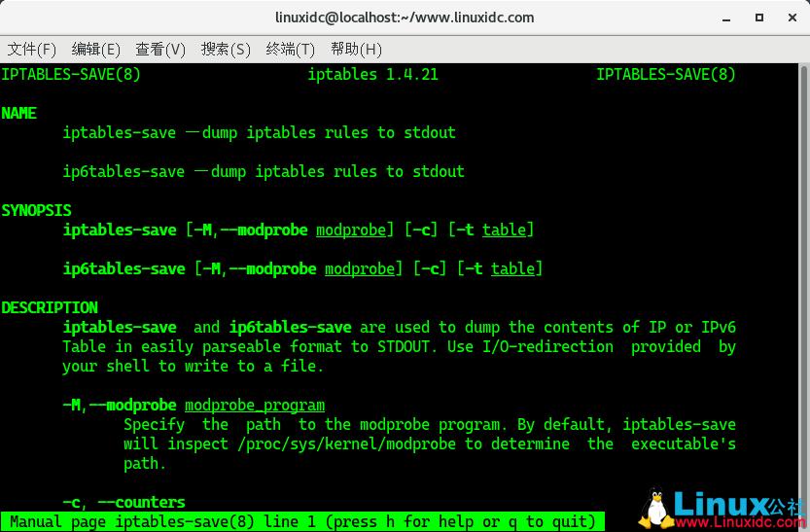Click the I/O-redirection text
The image size is (810, 532).
pos(548,346)
